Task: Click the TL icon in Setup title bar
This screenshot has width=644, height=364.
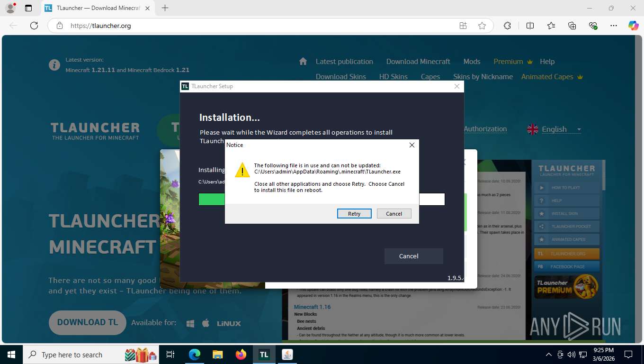Action: [x=185, y=86]
